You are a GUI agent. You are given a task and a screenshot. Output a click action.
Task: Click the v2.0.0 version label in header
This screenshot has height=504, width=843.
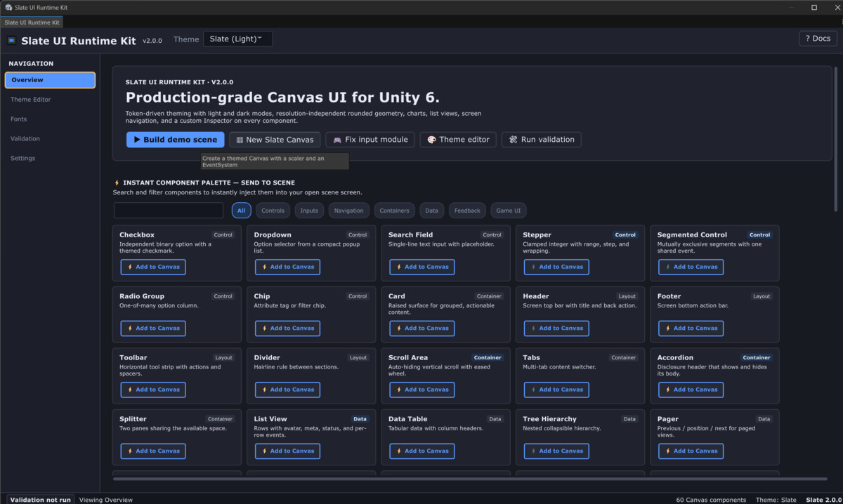tap(152, 41)
